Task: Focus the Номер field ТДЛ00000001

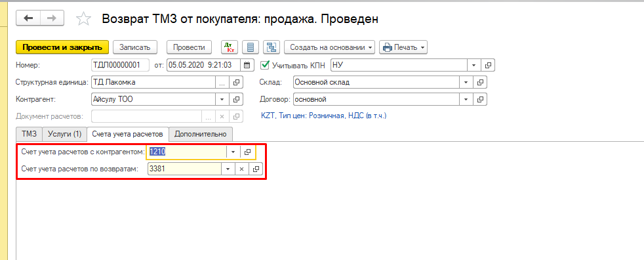Action: tap(120, 65)
